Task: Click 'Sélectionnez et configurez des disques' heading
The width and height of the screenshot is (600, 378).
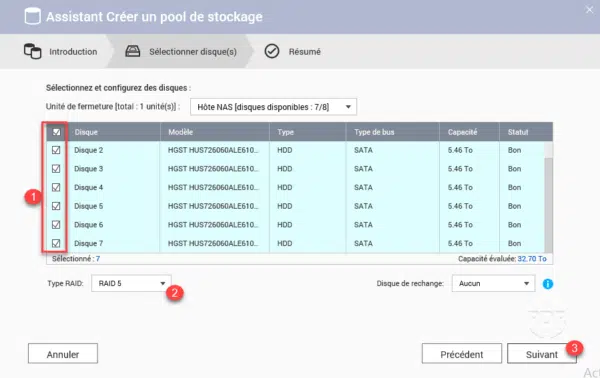Action: click(x=118, y=88)
